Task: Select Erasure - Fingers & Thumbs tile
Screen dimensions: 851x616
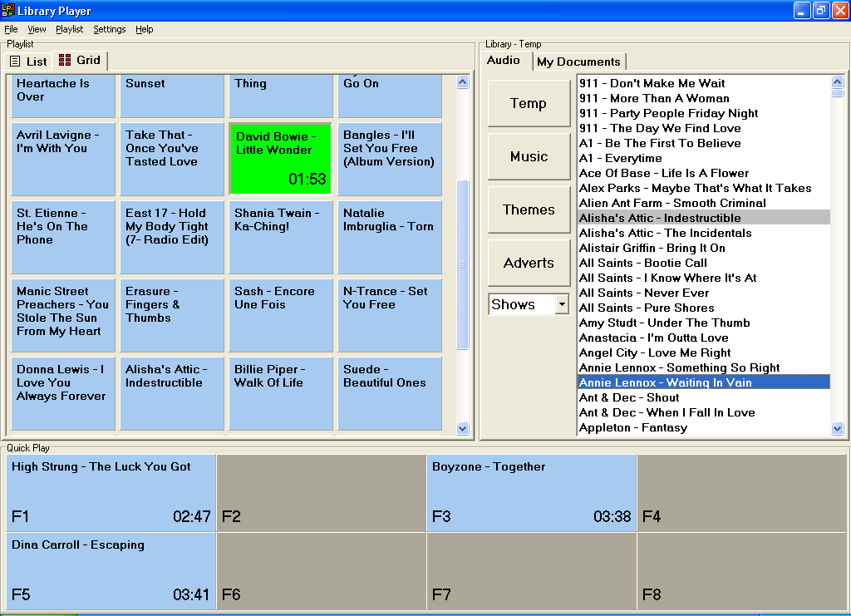Action: click(x=171, y=315)
